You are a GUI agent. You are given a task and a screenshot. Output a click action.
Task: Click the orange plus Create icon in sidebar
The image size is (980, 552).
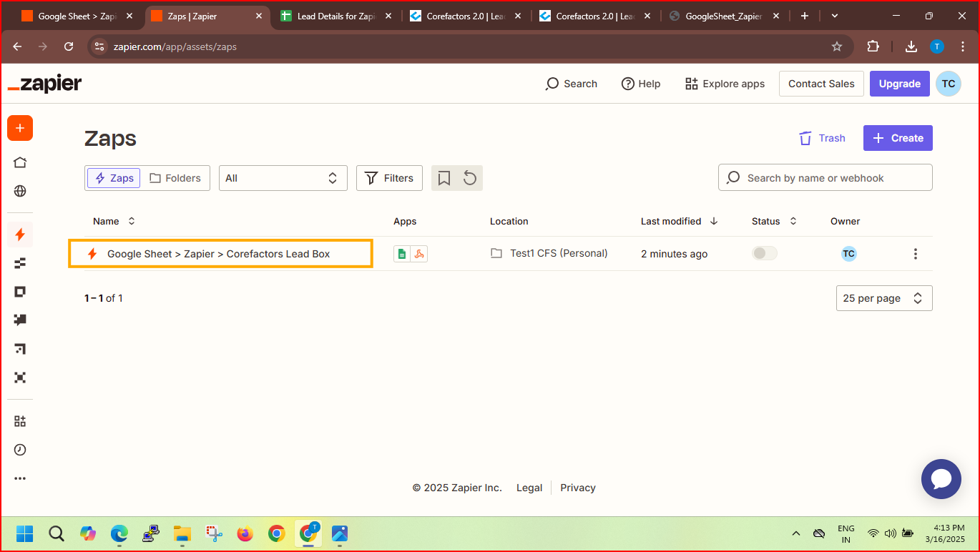(20, 128)
